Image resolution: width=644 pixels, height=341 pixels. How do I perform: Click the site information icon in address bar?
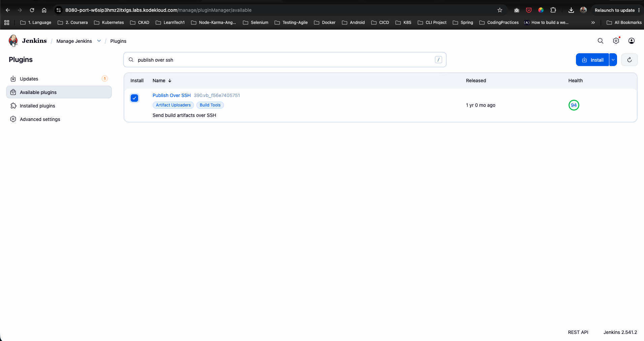click(59, 10)
